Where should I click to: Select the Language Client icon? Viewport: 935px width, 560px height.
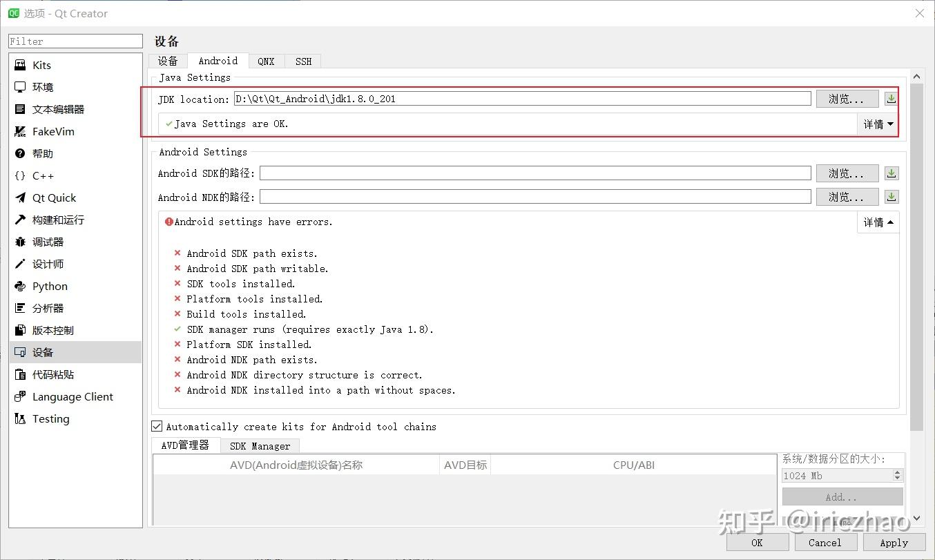click(20, 396)
